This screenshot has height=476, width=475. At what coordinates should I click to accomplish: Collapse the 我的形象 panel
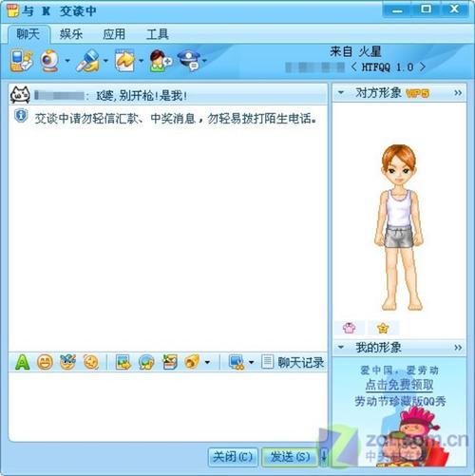(x=341, y=348)
